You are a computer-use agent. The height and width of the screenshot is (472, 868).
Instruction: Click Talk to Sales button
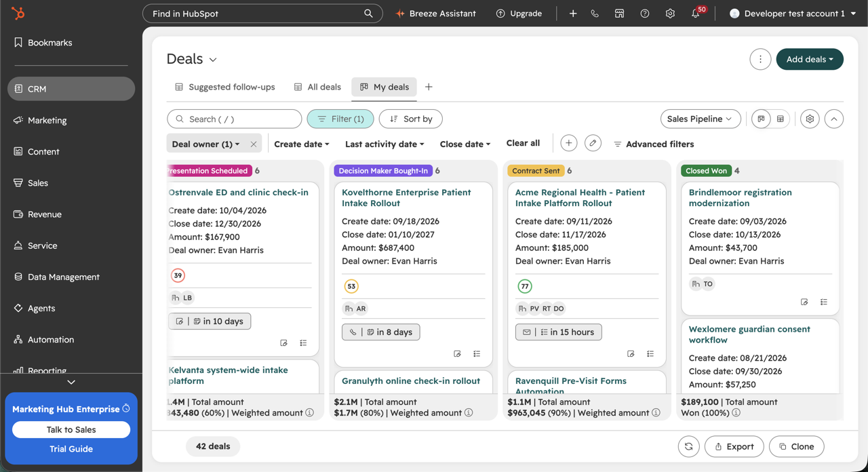point(71,429)
